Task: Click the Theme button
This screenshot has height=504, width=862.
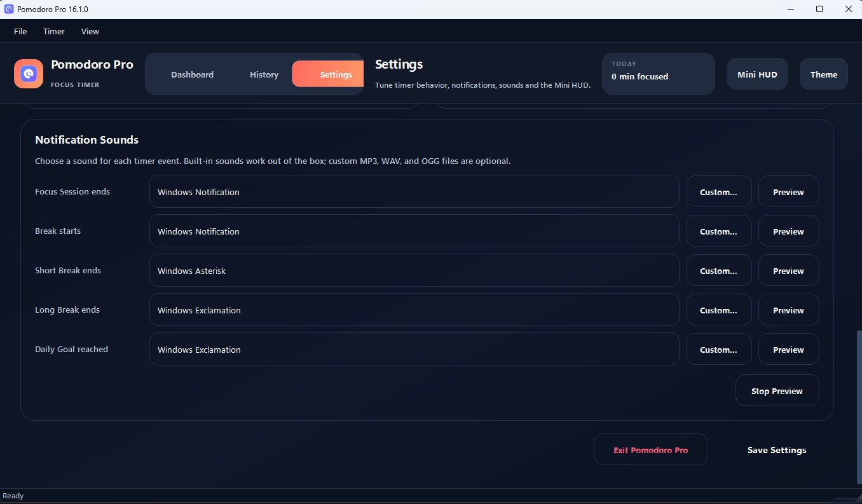Action: point(824,74)
